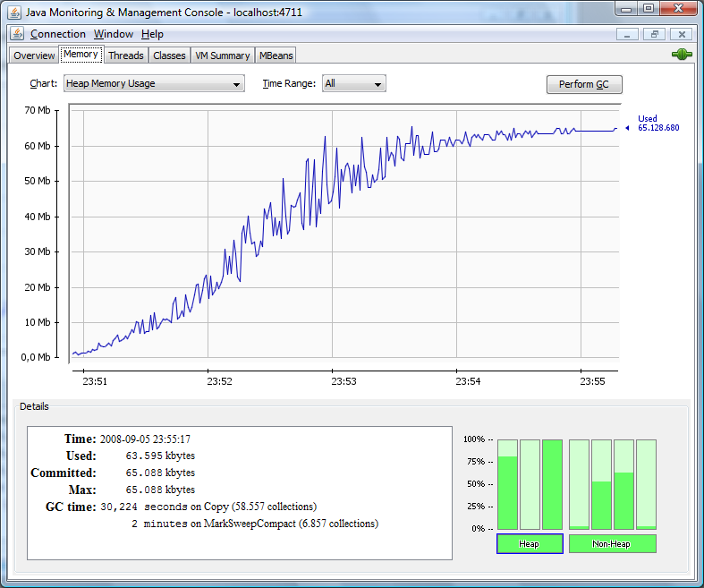Switch to the VM Summary tab
This screenshot has height=588, width=704.
click(223, 55)
